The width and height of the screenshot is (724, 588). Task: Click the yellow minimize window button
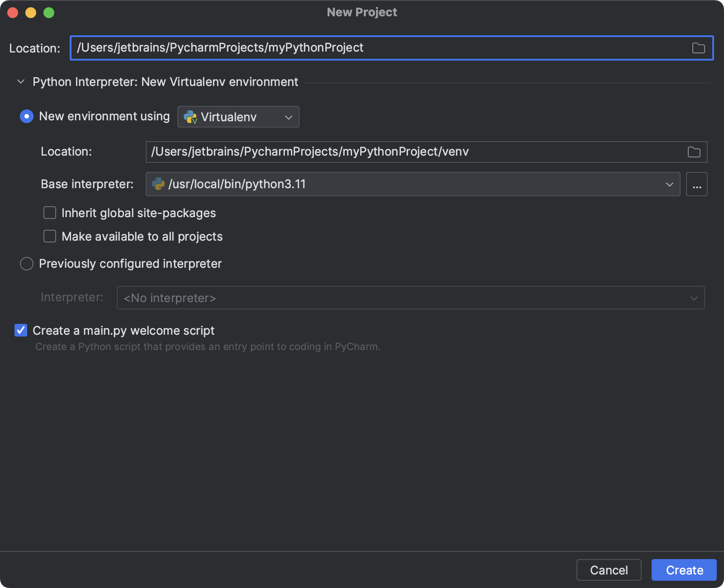coord(31,13)
